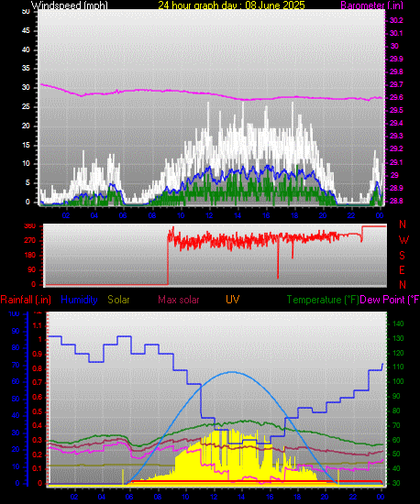Click the blue '50' humidity axis value

click(x=16, y=400)
